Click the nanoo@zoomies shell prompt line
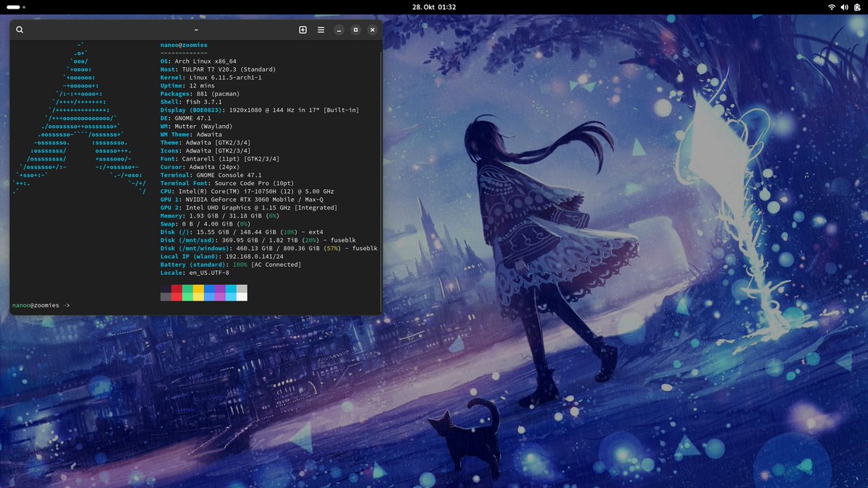 tap(41, 305)
